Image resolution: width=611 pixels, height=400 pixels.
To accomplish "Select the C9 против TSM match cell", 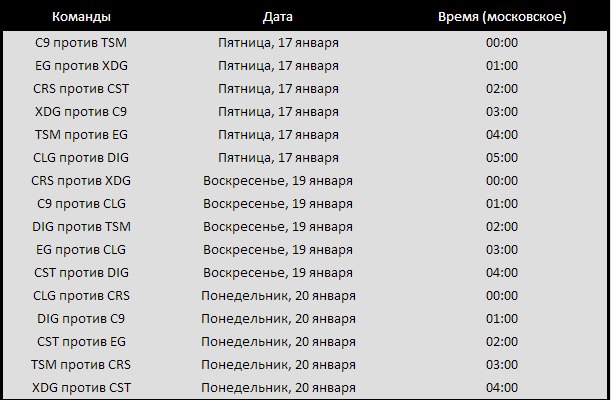I will 81,43.
